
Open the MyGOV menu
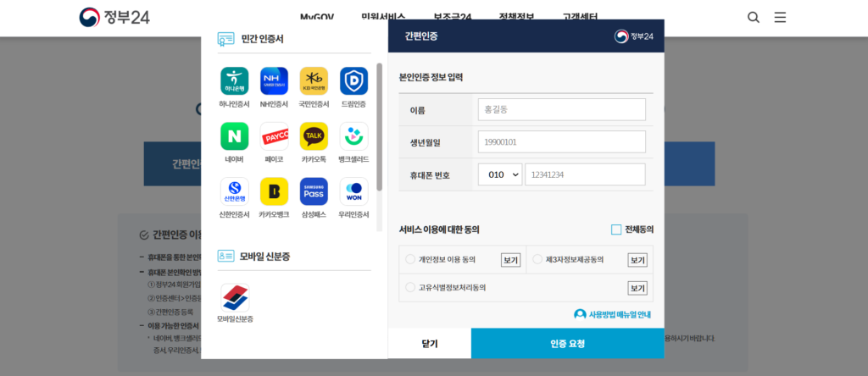coord(317,17)
